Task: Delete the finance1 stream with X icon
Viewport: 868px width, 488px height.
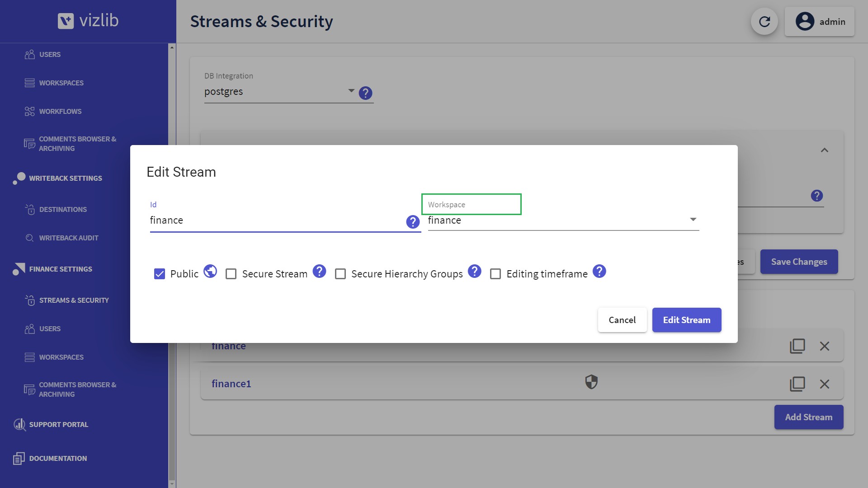Action: click(824, 384)
